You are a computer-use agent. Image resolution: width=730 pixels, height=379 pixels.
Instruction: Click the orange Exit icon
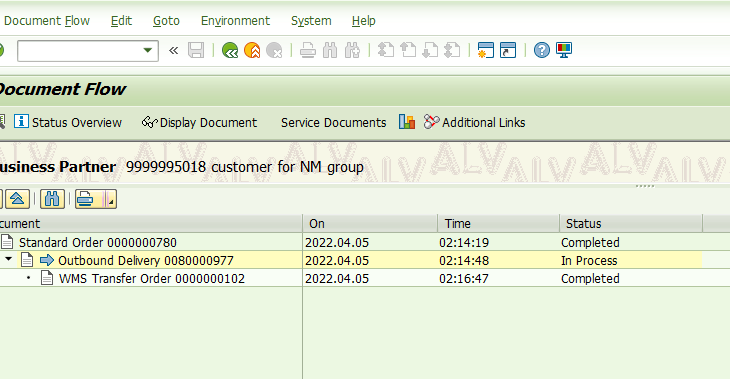[x=252, y=50]
